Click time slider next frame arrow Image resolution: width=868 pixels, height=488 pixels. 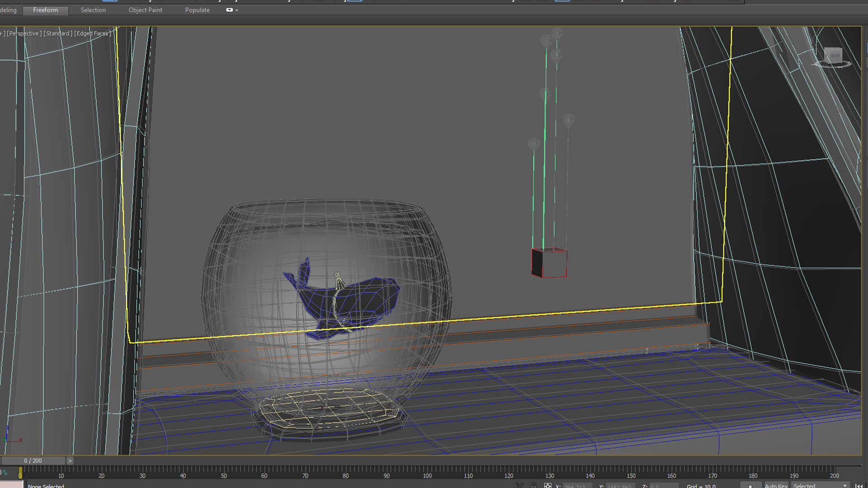click(x=70, y=461)
